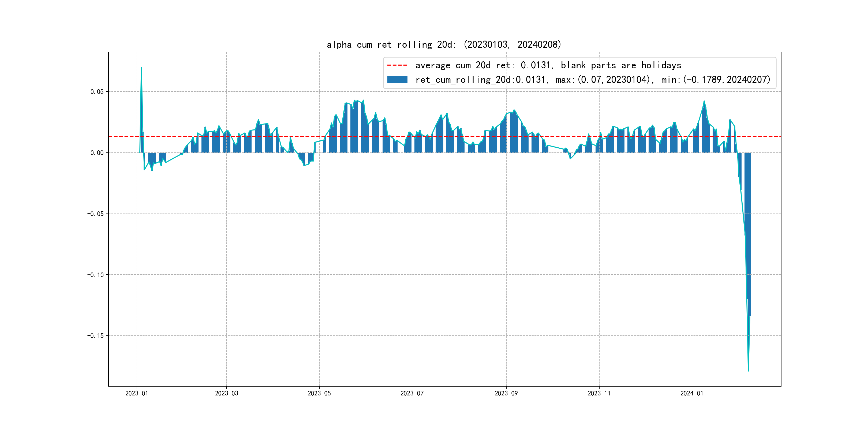Click the 0.05 y-axis tick label
The width and height of the screenshot is (868, 434).
coord(97,92)
